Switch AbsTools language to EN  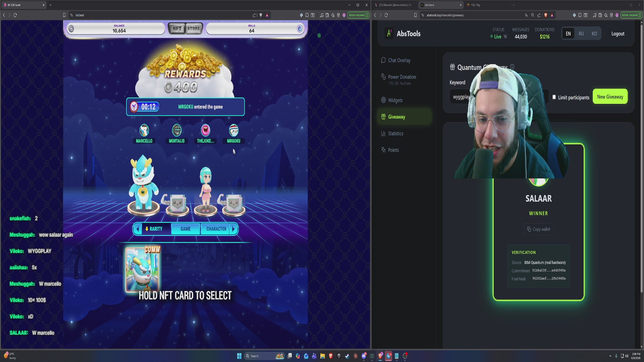[x=568, y=34]
